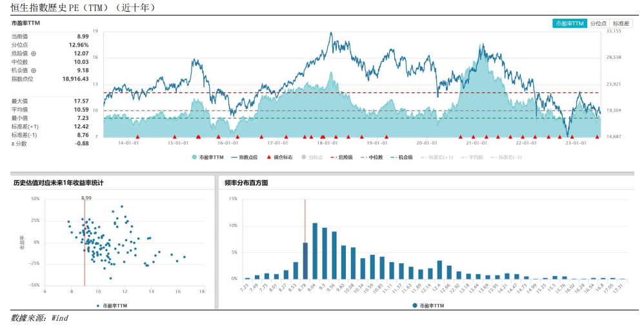Image resolution: width=644 pixels, height=331 pixels.
Task: Click the leftmost red triangle marker near 14-01-01
Action: coord(137,137)
